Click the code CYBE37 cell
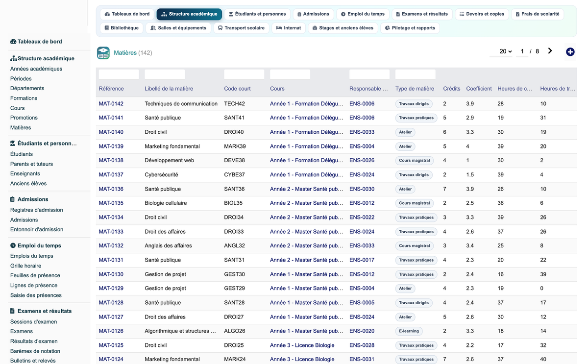This screenshot has width=588, height=364. [235, 175]
